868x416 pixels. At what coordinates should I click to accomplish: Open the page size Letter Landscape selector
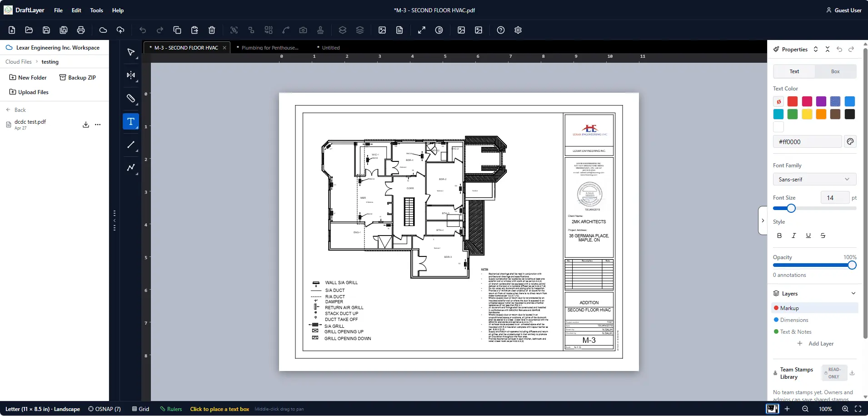43,409
